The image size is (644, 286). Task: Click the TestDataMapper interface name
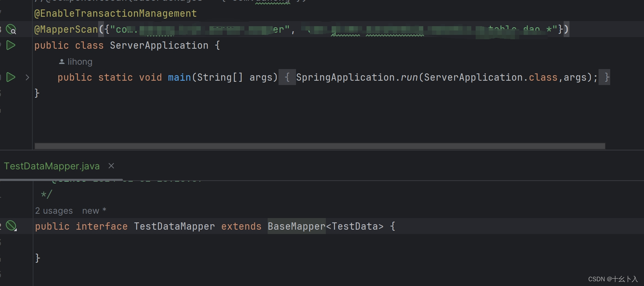tap(175, 226)
